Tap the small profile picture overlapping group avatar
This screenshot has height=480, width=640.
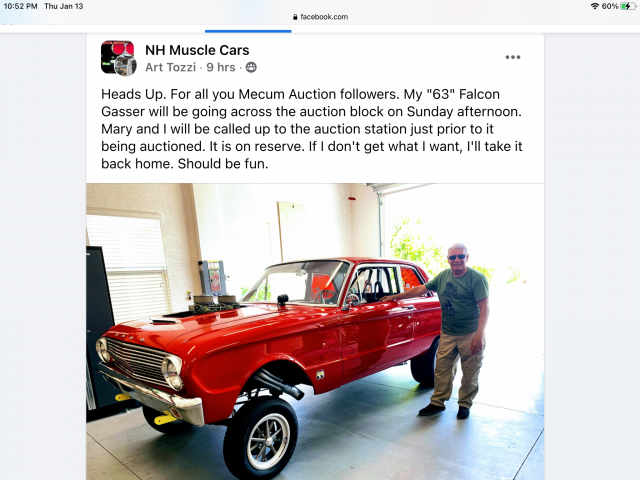pos(126,65)
